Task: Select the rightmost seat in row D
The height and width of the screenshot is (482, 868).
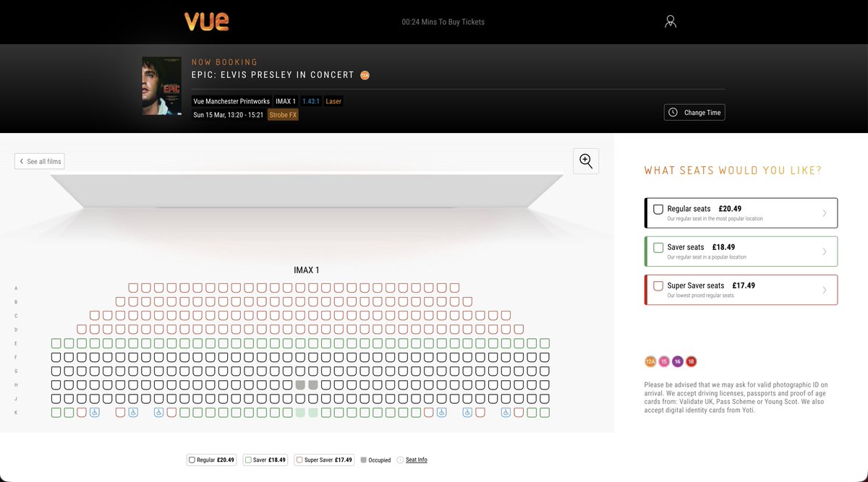Action: [519, 329]
